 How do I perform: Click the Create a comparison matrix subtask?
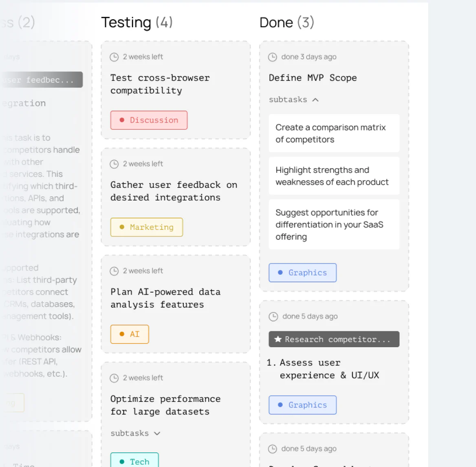(x=334, y=133)
